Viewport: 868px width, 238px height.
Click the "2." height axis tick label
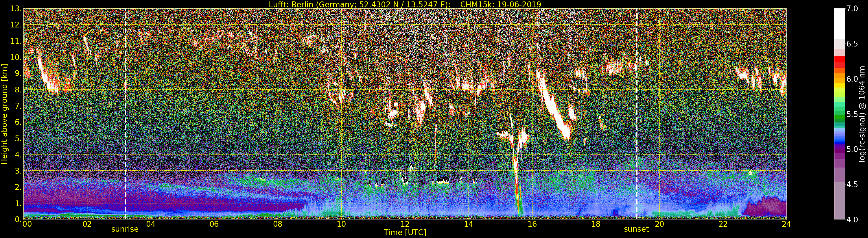click(18, 187)
